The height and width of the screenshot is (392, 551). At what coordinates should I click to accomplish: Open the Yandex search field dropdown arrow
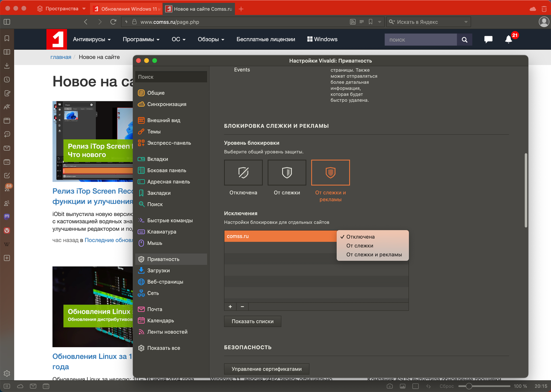pos(466,22)
